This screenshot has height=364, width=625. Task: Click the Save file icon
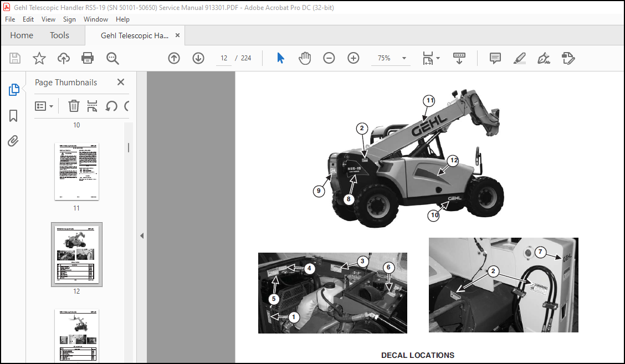pos(15,58)
